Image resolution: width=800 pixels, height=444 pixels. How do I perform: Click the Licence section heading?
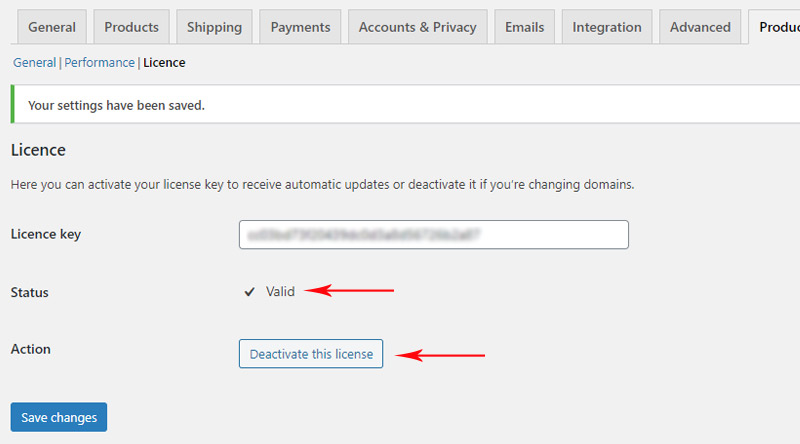click(x=38, y=150)
